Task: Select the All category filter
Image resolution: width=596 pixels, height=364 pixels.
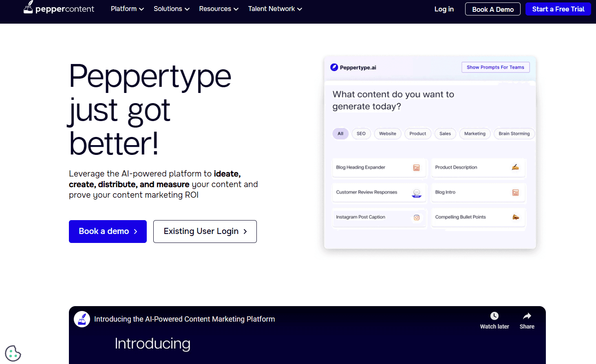Action: click(340, 134)
